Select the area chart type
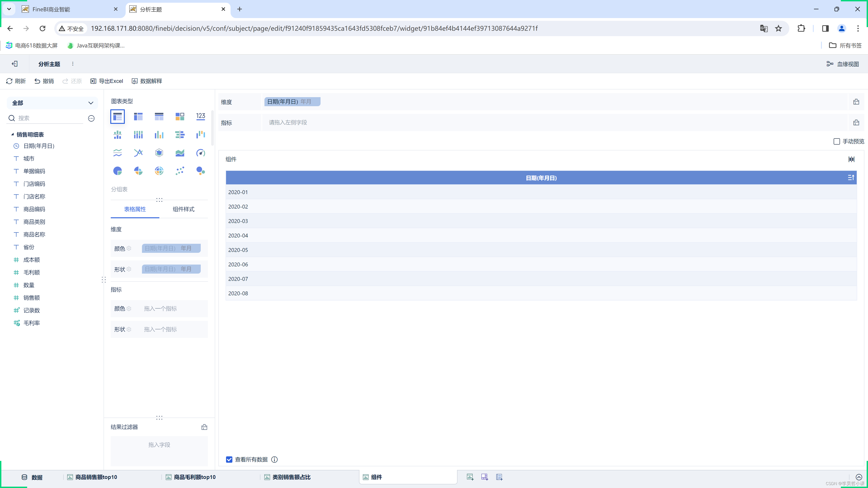The image size is (868, 488). (x=180, y=153)
